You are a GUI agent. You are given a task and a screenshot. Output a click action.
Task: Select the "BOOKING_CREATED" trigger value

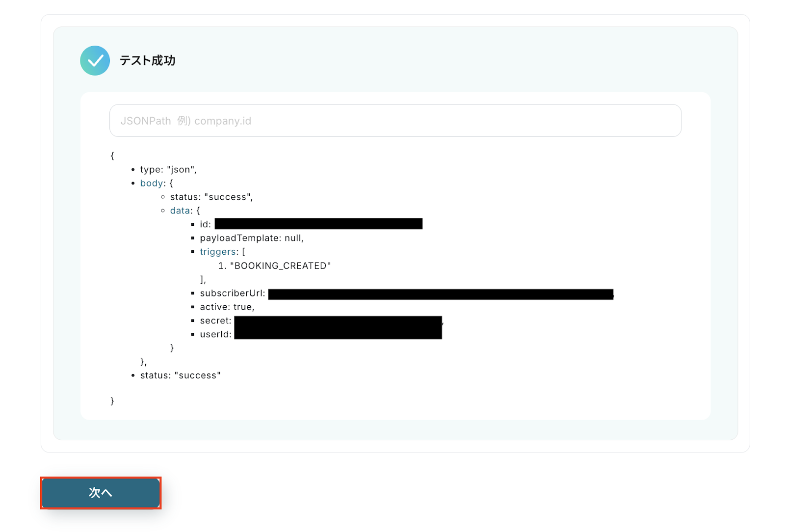click(281, 266)
